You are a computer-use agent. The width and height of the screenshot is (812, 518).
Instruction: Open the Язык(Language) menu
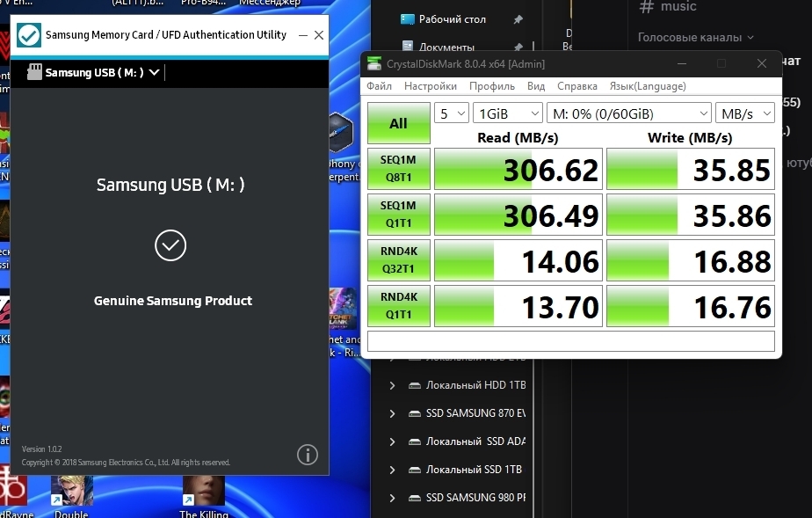click(648, 86)
